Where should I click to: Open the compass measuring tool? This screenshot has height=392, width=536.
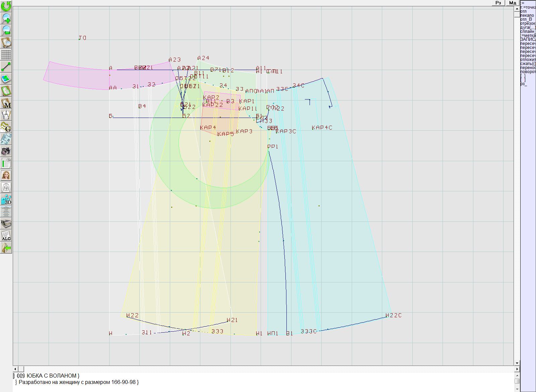point(6,115)
